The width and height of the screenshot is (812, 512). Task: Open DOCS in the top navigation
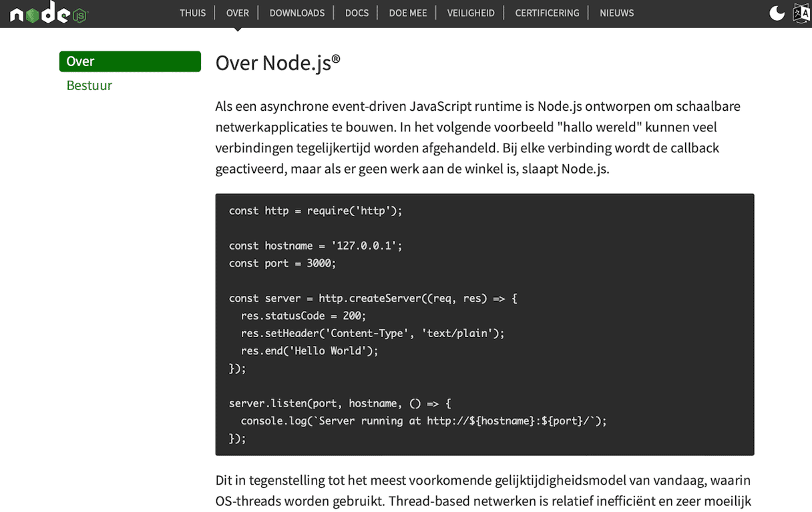click(357, 13)
